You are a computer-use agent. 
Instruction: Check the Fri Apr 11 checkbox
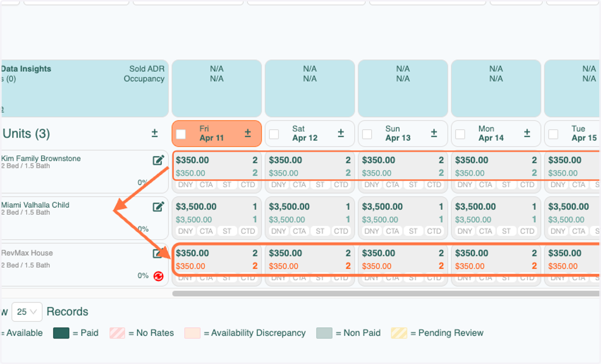181,134
